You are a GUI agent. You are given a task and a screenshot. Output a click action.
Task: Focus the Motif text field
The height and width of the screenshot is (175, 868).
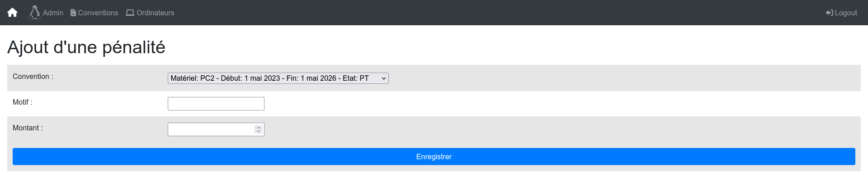216,104
